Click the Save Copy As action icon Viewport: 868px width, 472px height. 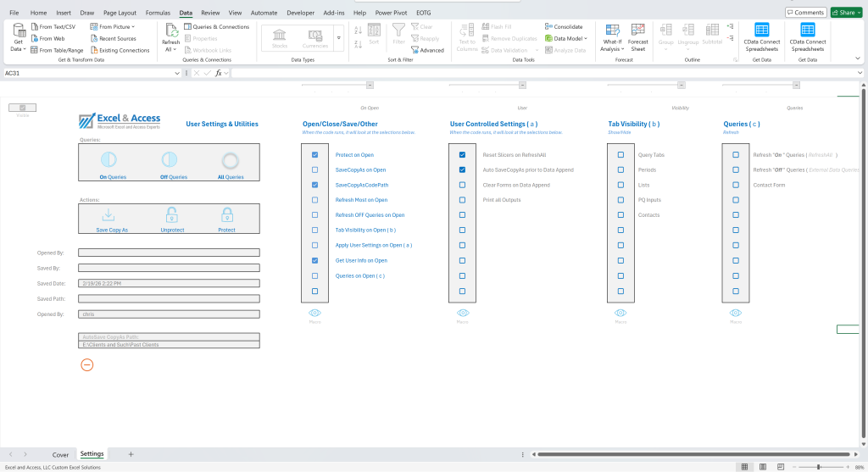108,215
